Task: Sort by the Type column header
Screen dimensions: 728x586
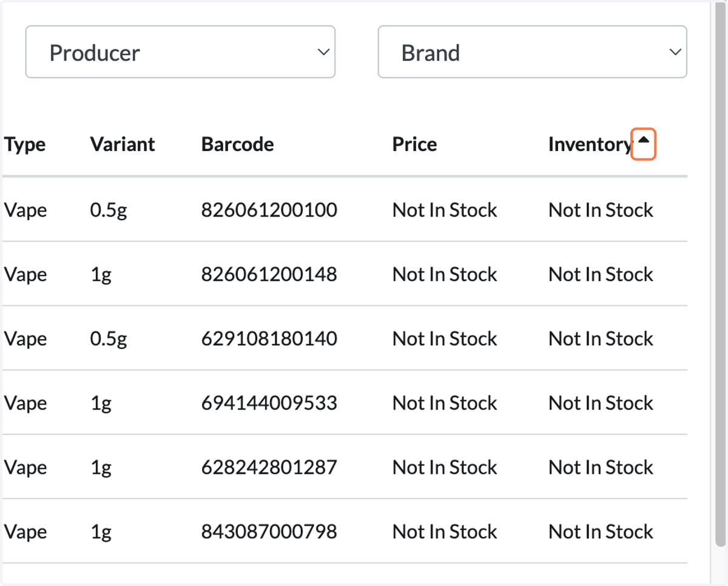Action: [25, 144]
